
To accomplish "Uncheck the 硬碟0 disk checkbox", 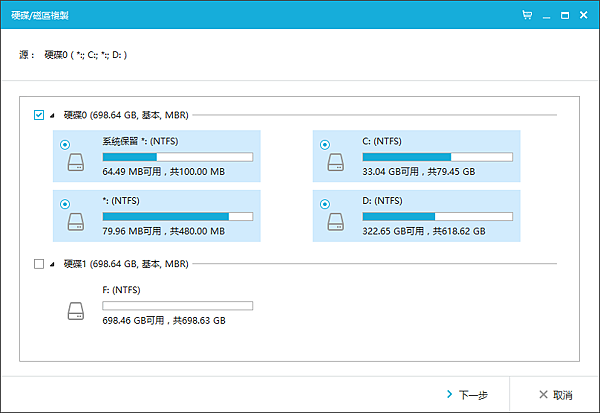I will click(39, 115).
